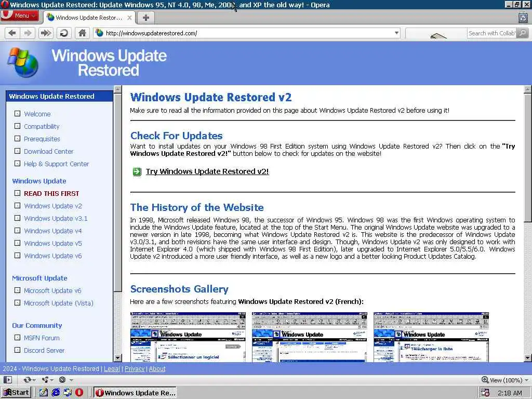This screenshot has height=399, width=532.
Task: Open the About footer link
Action: tap(157, 369)
